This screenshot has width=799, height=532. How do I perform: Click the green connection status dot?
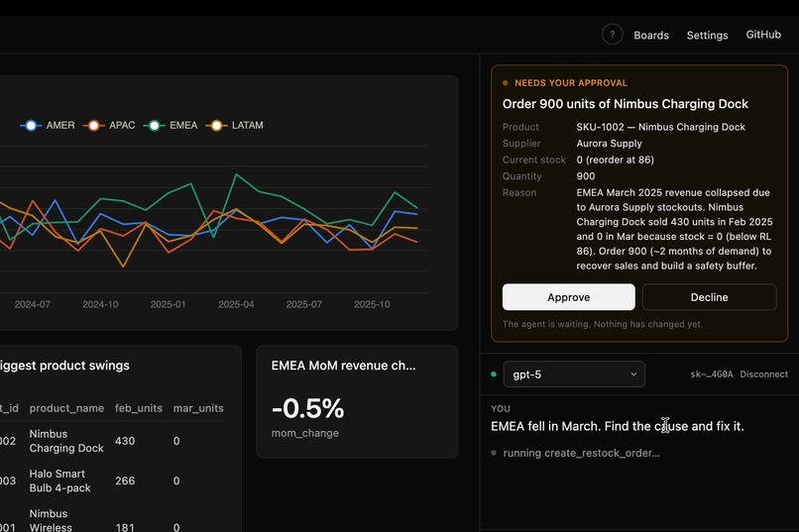click(494, 374)
